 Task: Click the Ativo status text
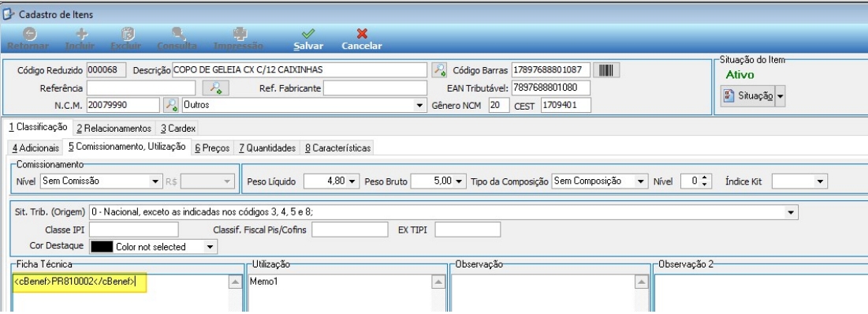click(740, 75)
